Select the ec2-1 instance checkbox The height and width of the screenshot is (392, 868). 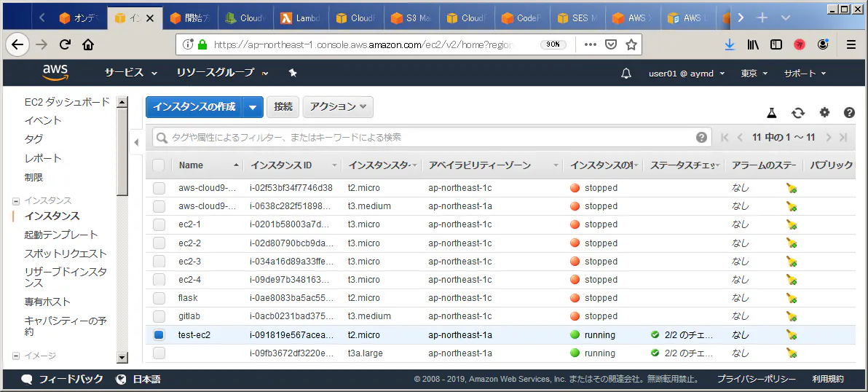click(159, 225)
